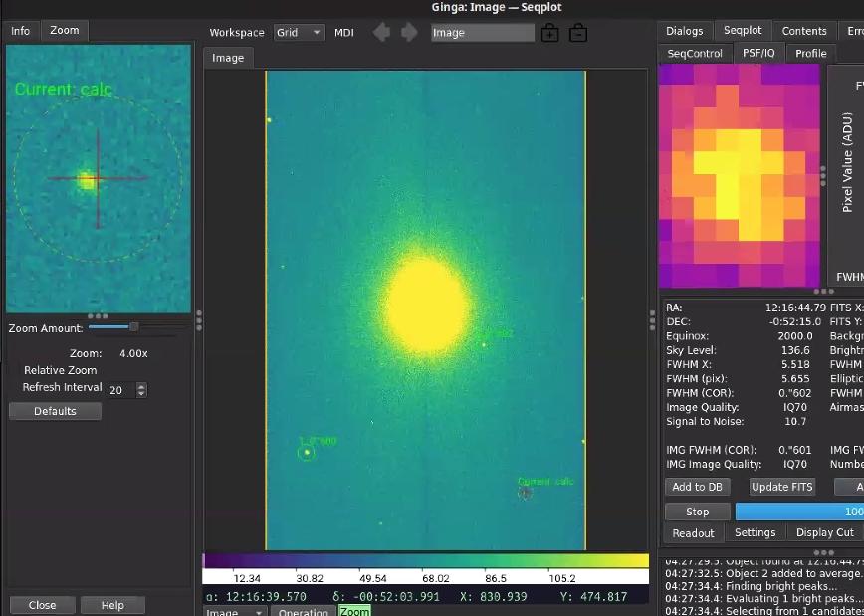This screenshot has width=864, height=616.
Task: Click the remove workspace minus icon
Action: tap(578, 33)
